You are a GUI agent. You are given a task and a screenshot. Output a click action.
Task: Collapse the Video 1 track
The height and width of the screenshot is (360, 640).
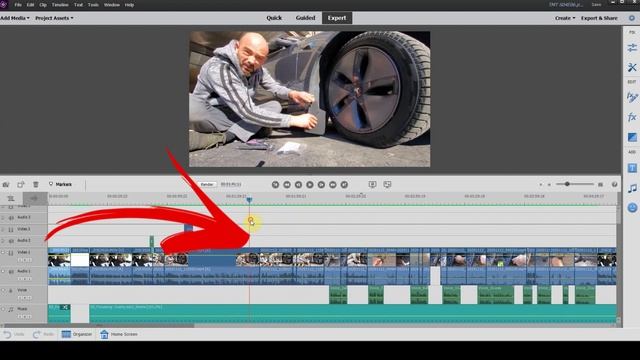(3, 253)
